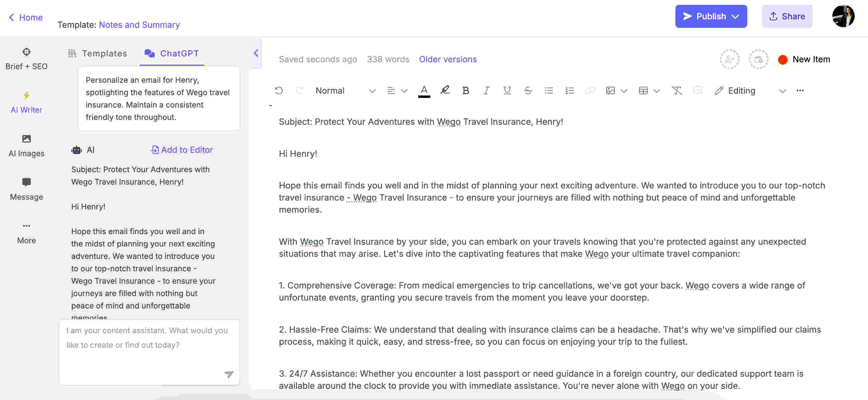The width and height of the screenshot is (868, 400).
Task: Click the insert table icon
Action: [x=643, y=90]
